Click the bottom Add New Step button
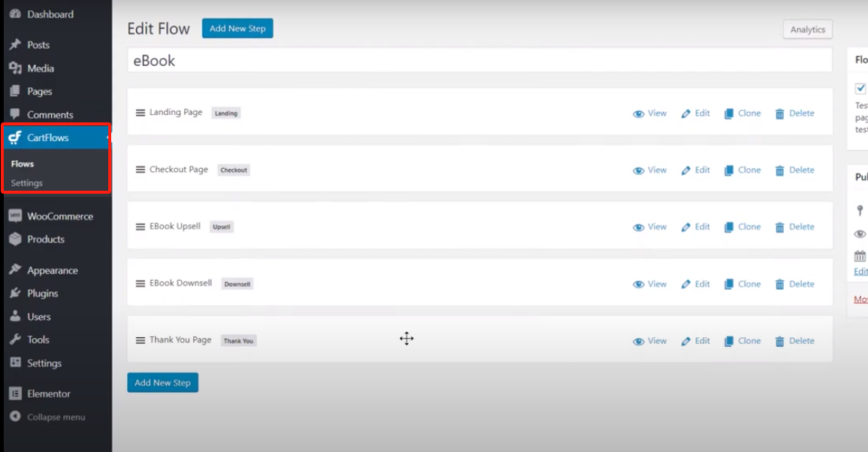Screen dimensions: 868x452 pos(163,382)
